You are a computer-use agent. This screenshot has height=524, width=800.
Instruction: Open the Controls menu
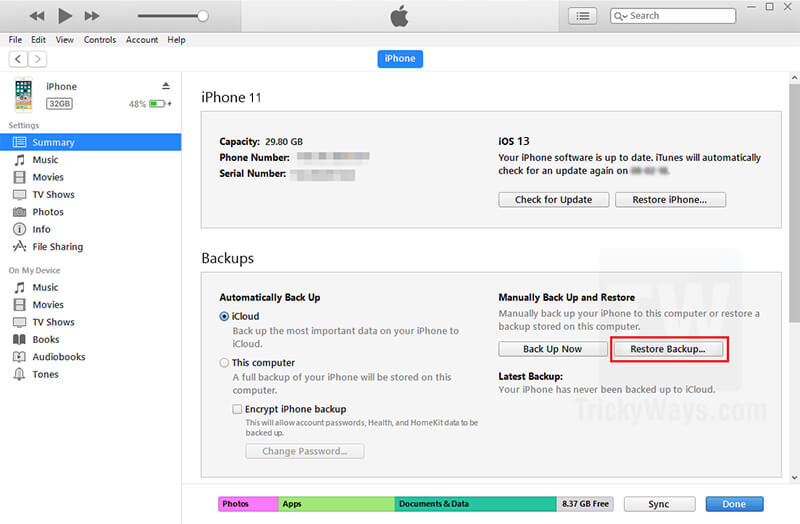[100, 40]
